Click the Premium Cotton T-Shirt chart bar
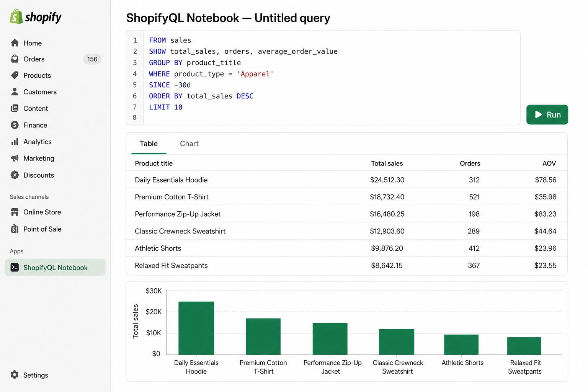 (263, 336)
